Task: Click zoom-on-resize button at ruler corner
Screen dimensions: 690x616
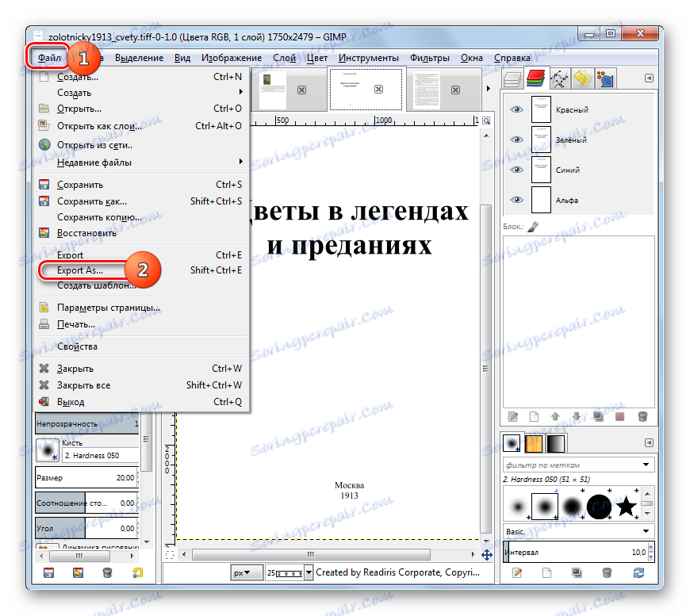Action: [x=486, y=121]
